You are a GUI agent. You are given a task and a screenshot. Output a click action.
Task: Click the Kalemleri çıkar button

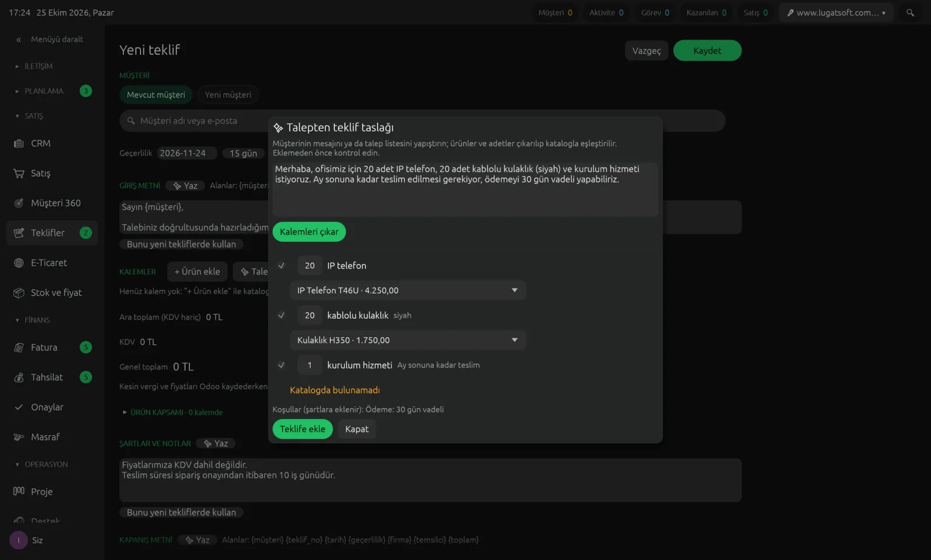pos(309,231)
